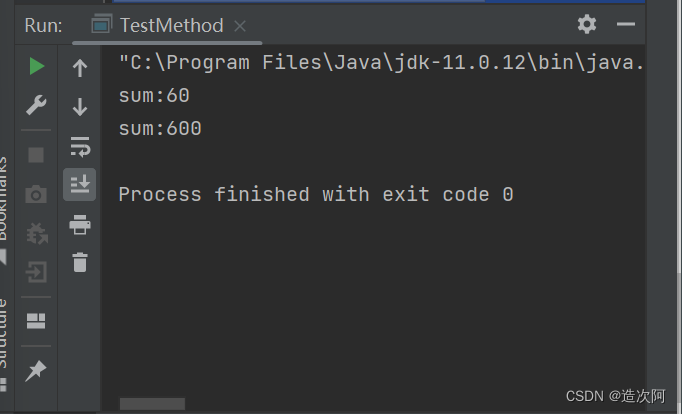Click the camera thread dump icon
The width and height of the screenshot is (682, 414).
coord(36,194)
